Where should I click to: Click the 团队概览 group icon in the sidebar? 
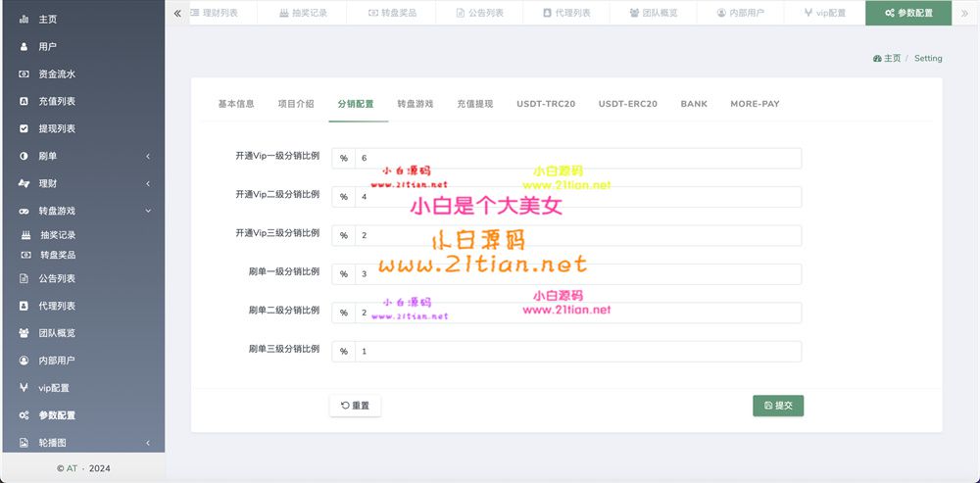point(24,333)
